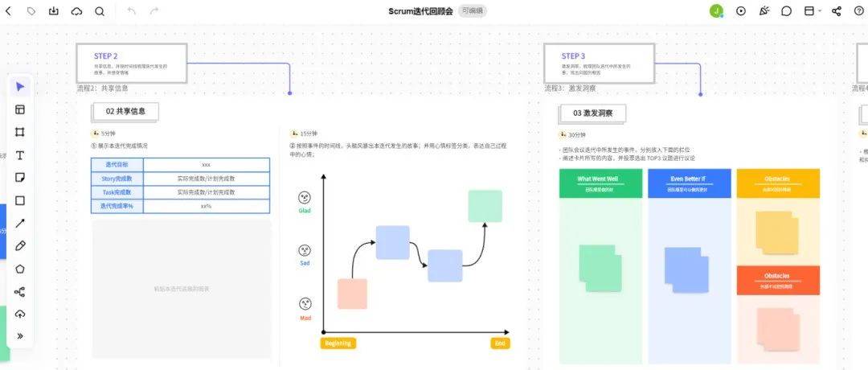Click the 可编辑 permission badge

(x=473, y=11)
